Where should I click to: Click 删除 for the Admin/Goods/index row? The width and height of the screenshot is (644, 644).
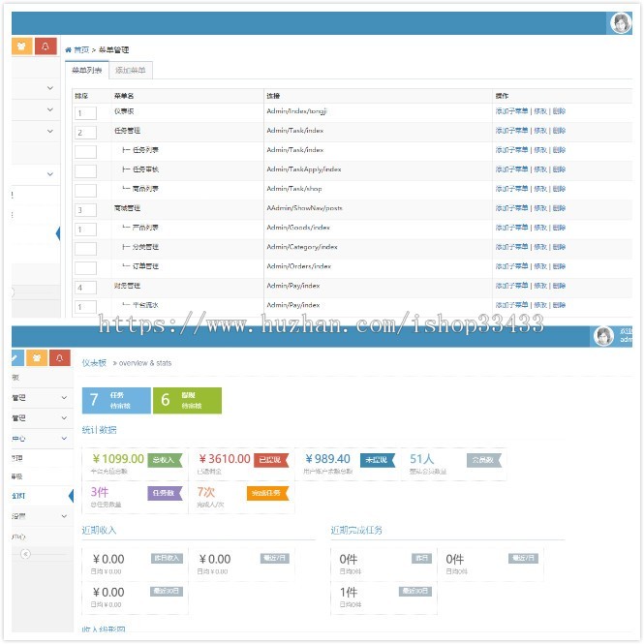pos(559,228)
